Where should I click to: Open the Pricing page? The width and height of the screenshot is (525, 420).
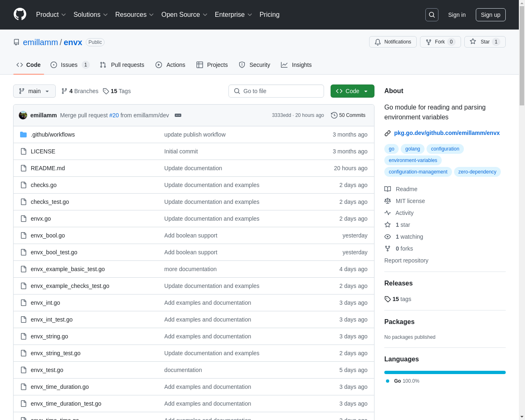[269, 15]
